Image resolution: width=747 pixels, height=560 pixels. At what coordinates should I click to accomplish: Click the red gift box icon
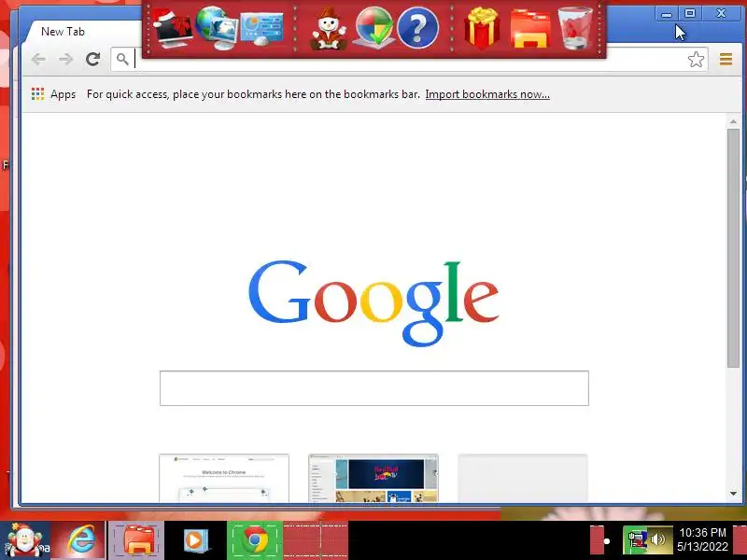[x=482, y=28]
